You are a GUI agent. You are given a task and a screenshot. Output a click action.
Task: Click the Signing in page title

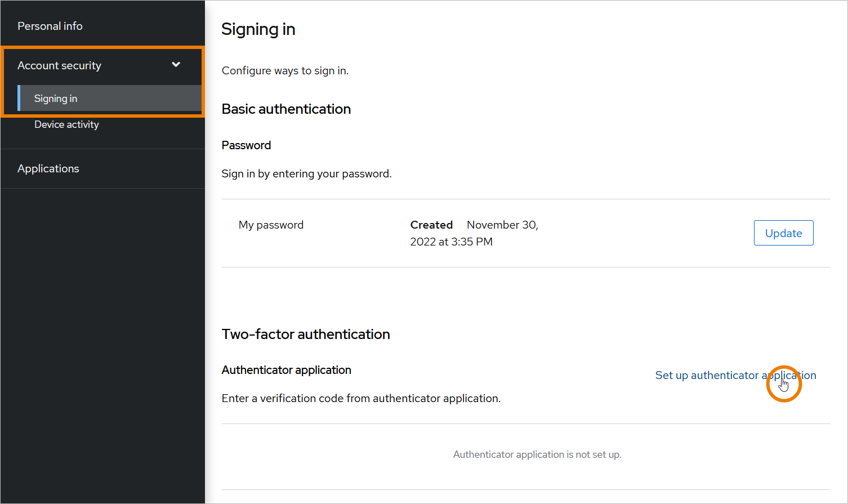coord(258,29)
